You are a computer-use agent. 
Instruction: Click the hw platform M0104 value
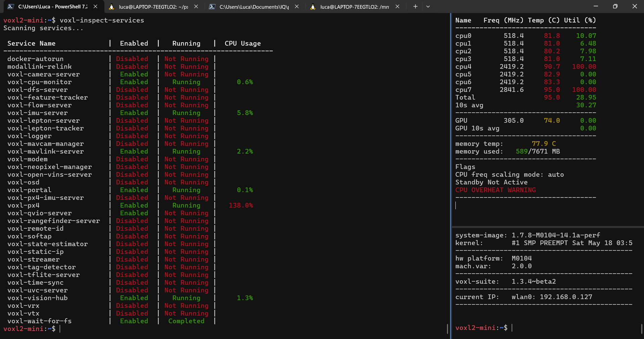[522, 259]
